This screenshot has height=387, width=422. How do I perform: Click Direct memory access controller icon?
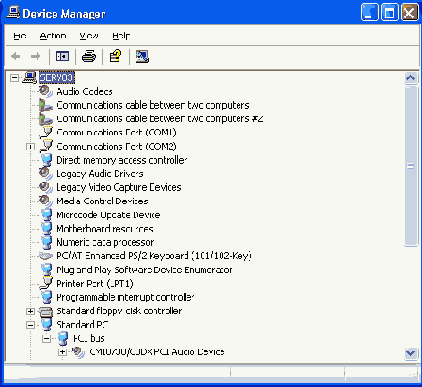click(46, 160)
